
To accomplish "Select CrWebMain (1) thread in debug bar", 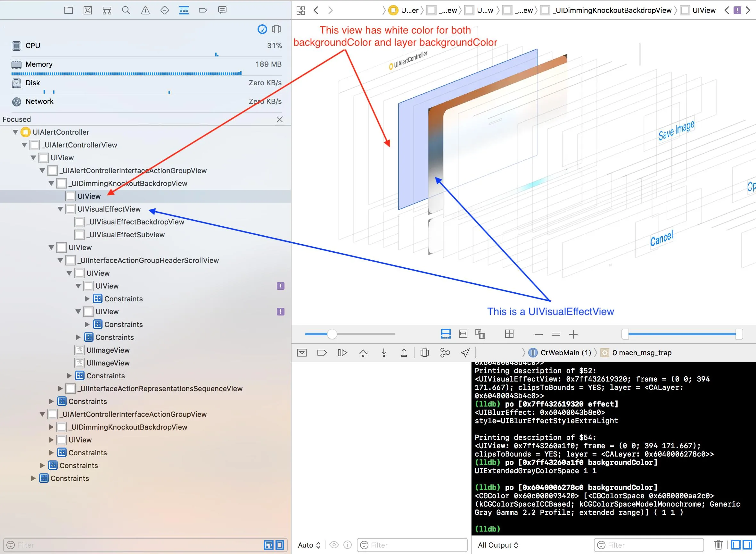I will click(x=565, y=353).
